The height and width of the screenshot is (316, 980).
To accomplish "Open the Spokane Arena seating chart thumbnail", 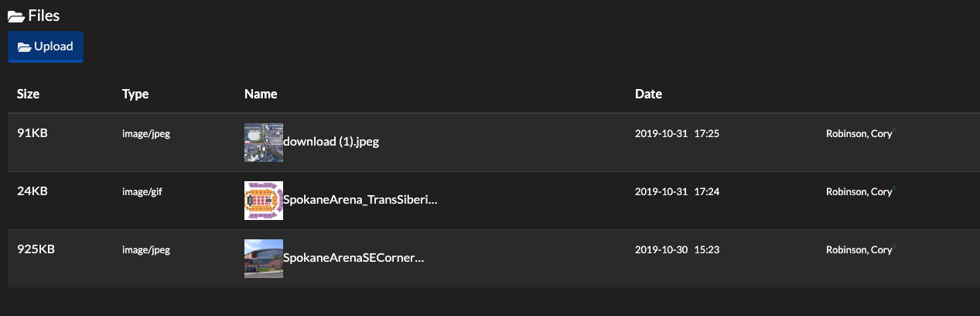I will 263,201.
